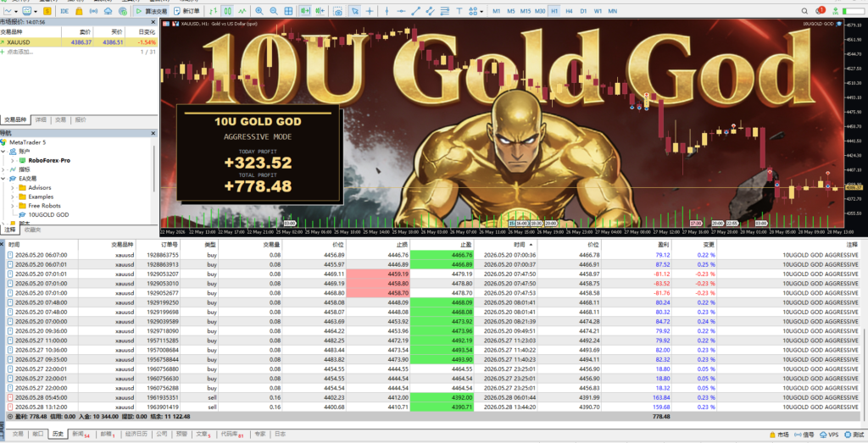This screenshot has height=443, width=868.
Task: Open the 信号 status bar button
Action: pyautogui.click(x=804, y=435)
